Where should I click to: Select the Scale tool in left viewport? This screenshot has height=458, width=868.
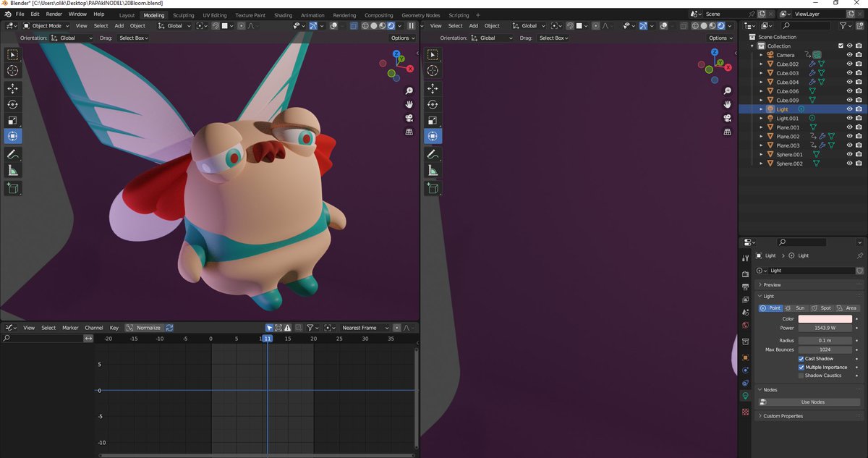tap(13, 120)
